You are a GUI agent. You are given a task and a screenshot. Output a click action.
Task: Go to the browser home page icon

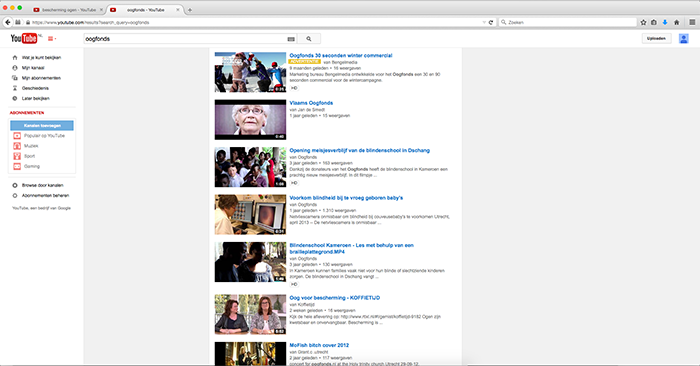click(x=676, y=22)
